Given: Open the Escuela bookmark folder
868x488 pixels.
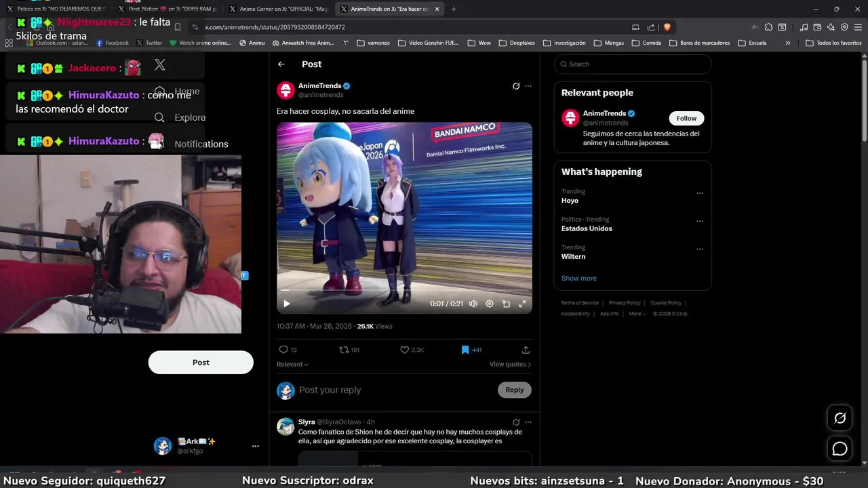Looking at the screenshot, I should coord(753,43).
